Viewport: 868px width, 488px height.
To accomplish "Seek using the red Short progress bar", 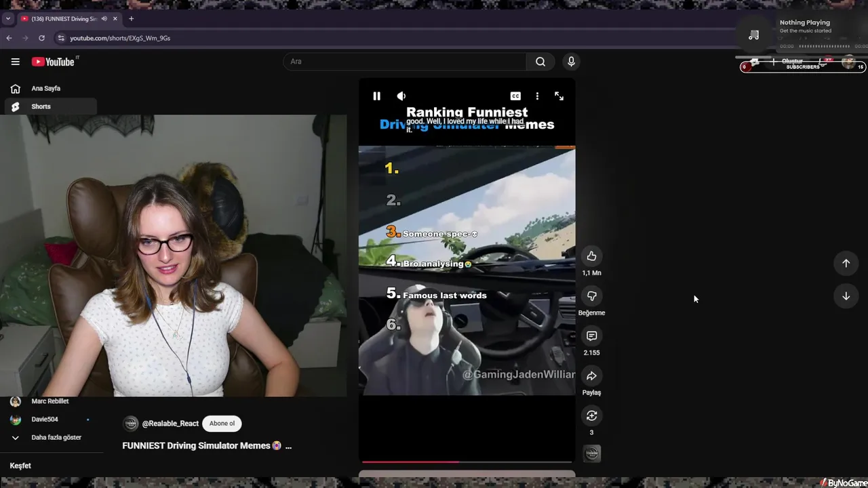I will point(467,462).
